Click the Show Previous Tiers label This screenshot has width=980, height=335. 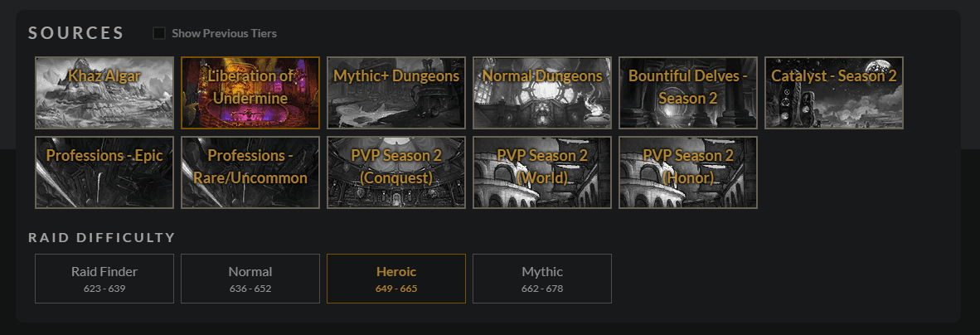pos(225,33)
